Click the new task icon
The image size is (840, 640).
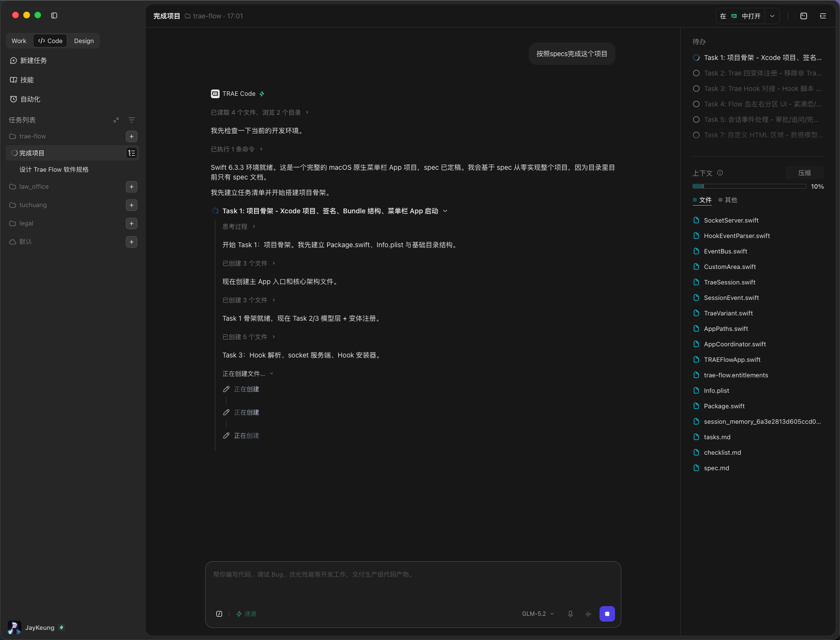14,60
